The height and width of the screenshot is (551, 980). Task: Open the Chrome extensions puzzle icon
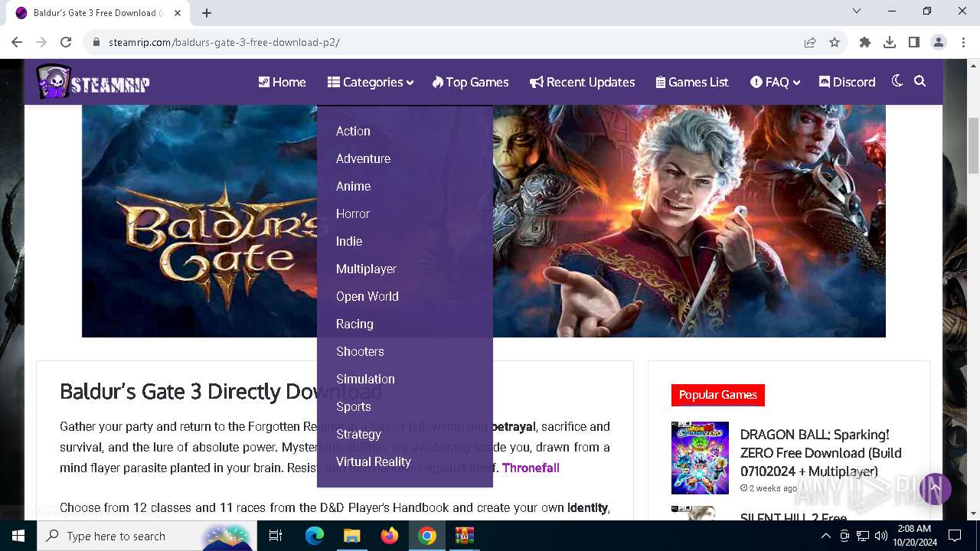coord(865,42)
